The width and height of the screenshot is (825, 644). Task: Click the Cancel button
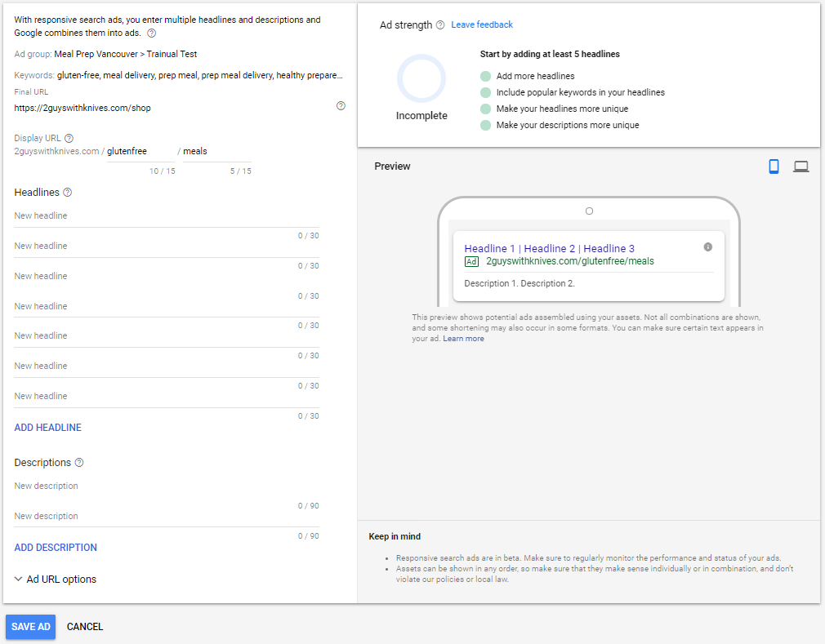point(85,627)
